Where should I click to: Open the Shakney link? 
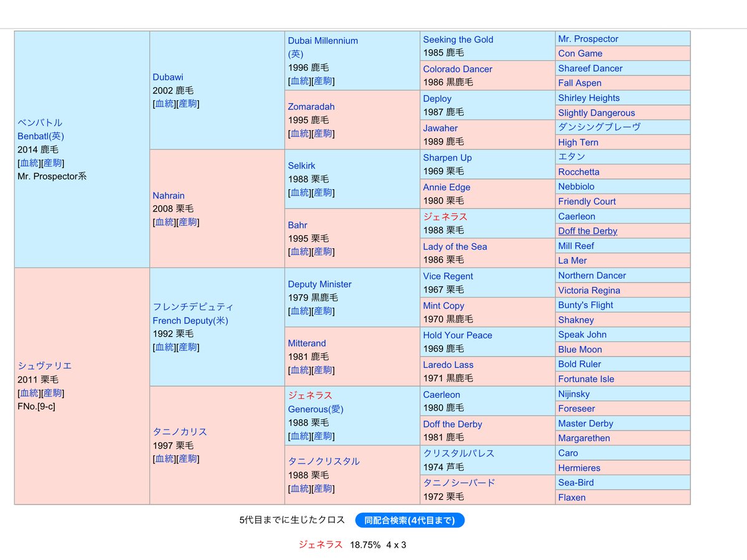pos(576,320)
